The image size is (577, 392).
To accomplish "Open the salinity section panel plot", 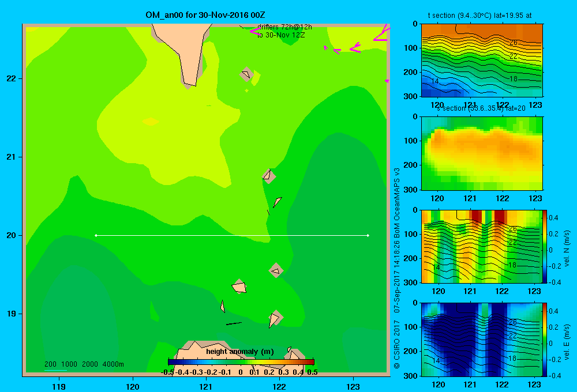I will point(482,153).
